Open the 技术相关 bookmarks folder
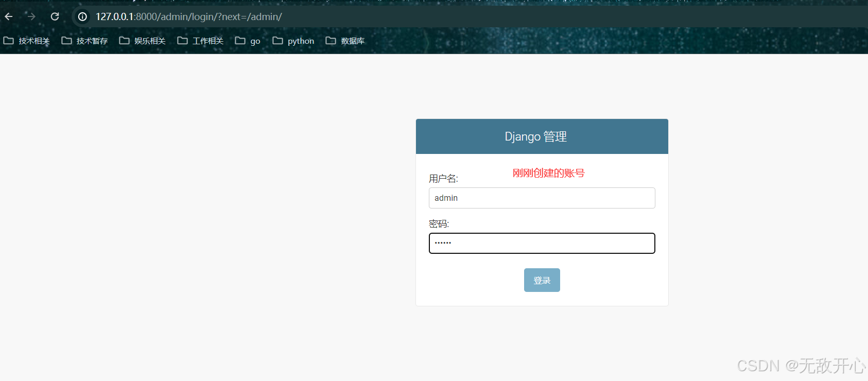868x381 pixels. tap(27, 41)
